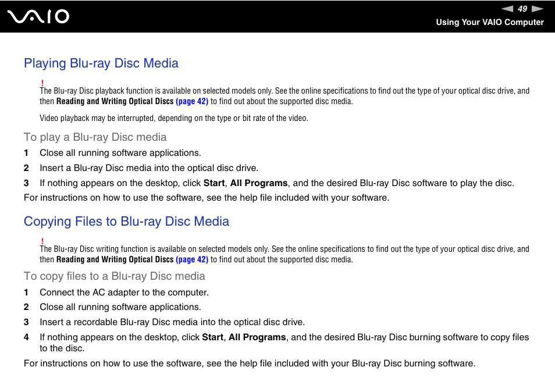Viewport: 555px width, 392px height.
Task: Click page number 49 in header
Action: tap(522, 9)
